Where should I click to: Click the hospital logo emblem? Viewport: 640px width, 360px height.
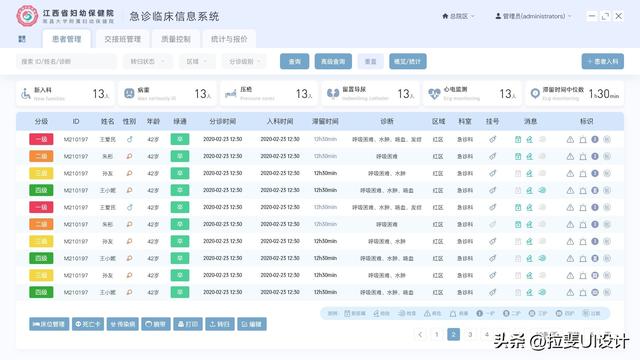(27, 16)
